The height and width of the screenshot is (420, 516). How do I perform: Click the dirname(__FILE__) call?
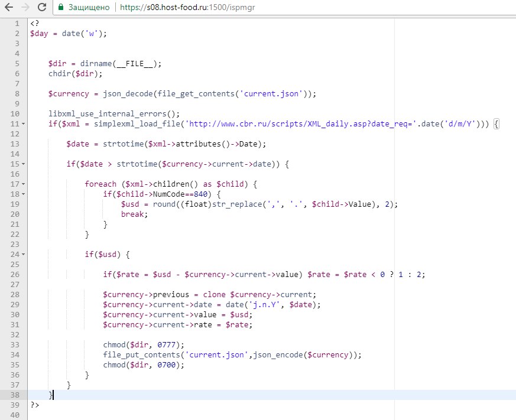pos(118,63)
